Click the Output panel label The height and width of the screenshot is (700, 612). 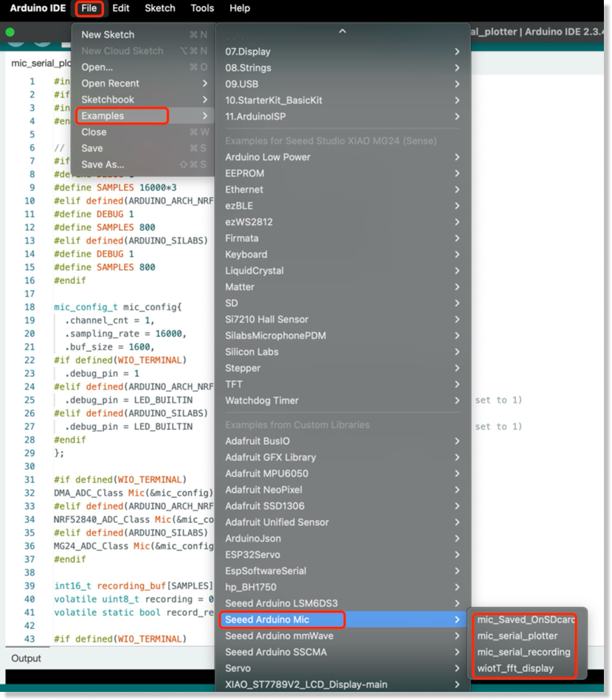(x=26, y=658)
